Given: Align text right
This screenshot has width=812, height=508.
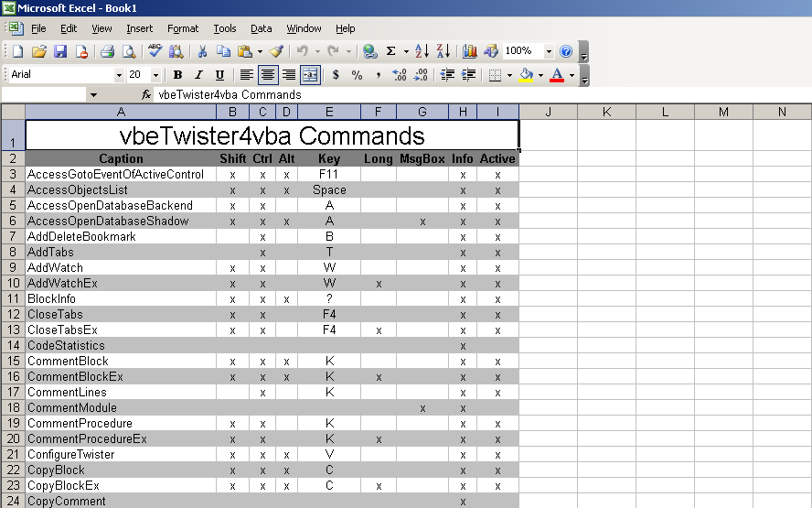Looking at the screenshot, I should (289, 75).
